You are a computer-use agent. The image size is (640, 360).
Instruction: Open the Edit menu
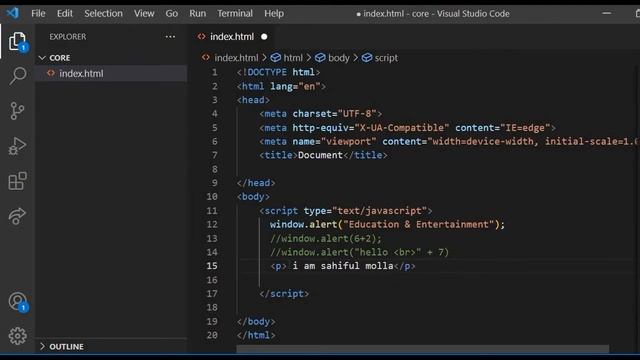click(64, 13)
